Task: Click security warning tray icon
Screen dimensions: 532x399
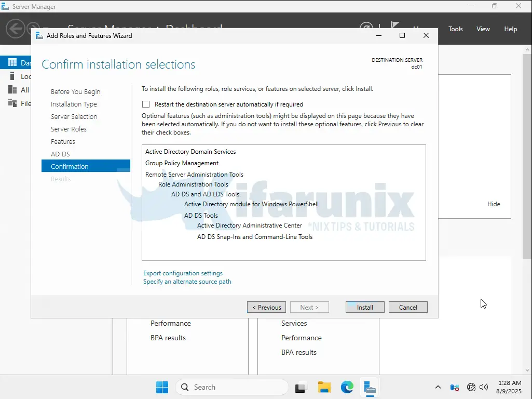Action: pyautogui.click(x=454, y=388)
